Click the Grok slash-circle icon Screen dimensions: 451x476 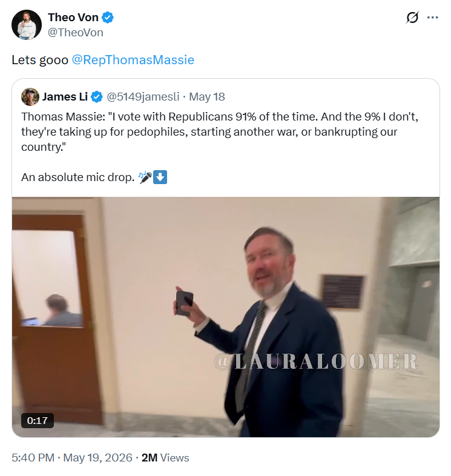point(412,18)
